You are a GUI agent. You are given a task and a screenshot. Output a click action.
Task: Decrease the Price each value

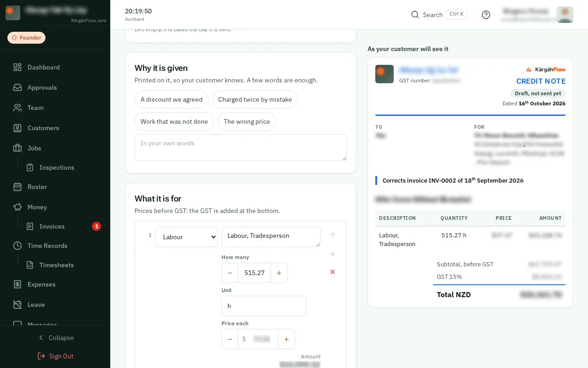click(230, 339)
